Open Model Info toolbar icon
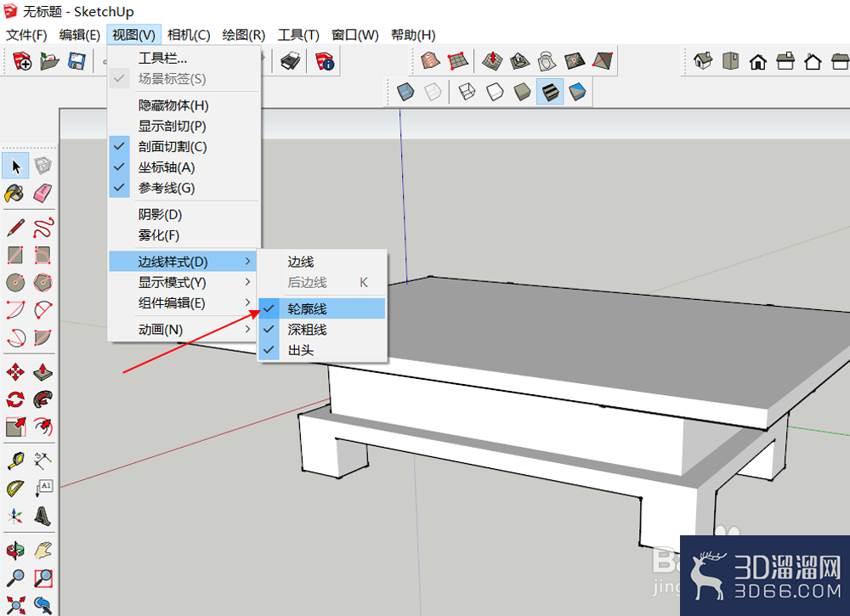 coord(325,60)
